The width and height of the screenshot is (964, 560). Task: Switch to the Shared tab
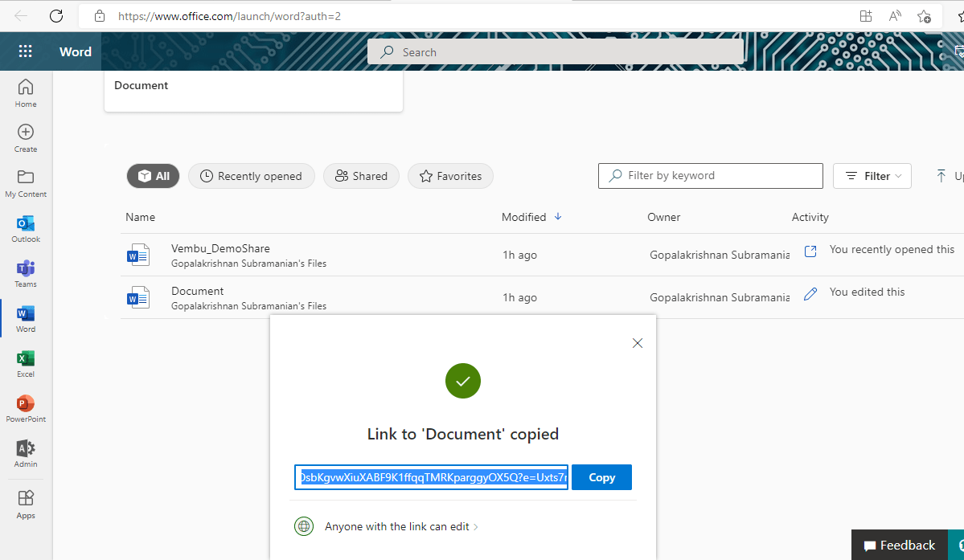[362, 176]
